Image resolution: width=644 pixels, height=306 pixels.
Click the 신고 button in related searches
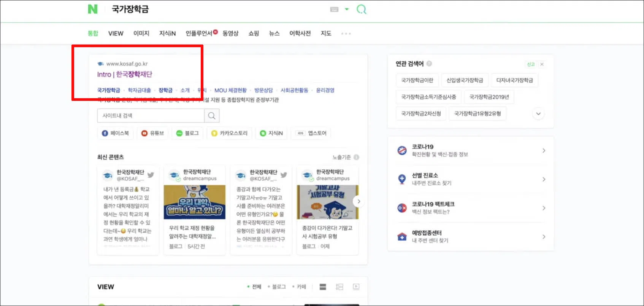click(531, 64)
